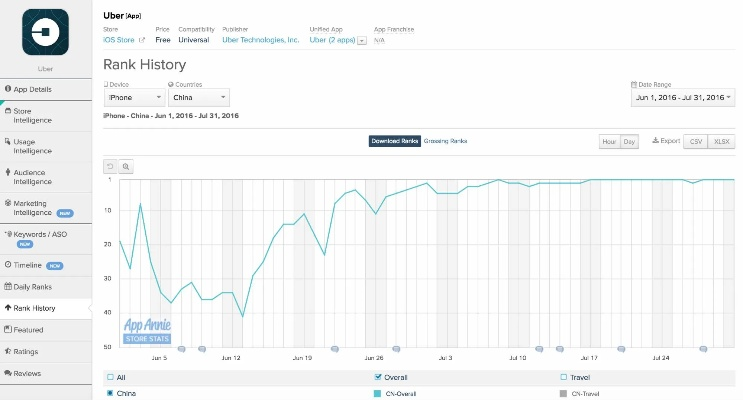
Task: Click the Date Range calendar icon
Action: click(x=634, y=84)
